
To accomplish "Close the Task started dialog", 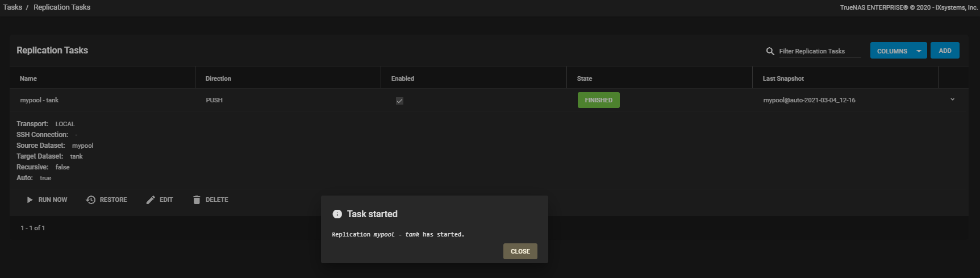I will 520,251.
